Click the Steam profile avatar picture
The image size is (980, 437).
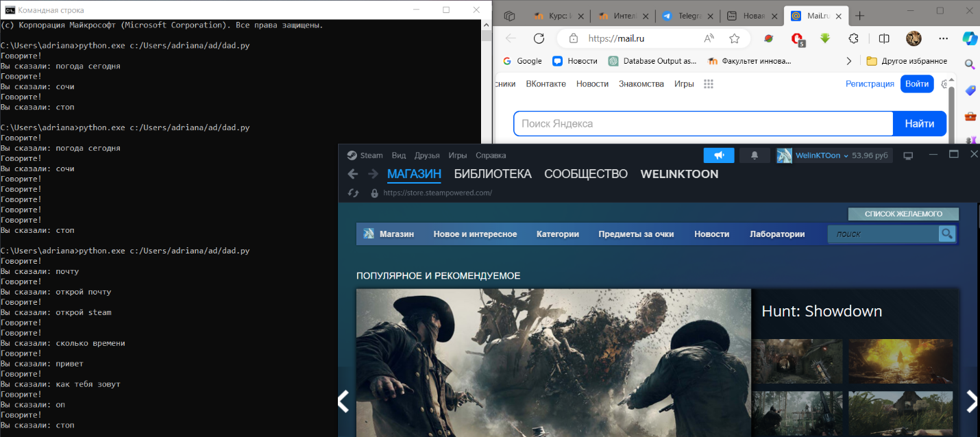[784, 155]
